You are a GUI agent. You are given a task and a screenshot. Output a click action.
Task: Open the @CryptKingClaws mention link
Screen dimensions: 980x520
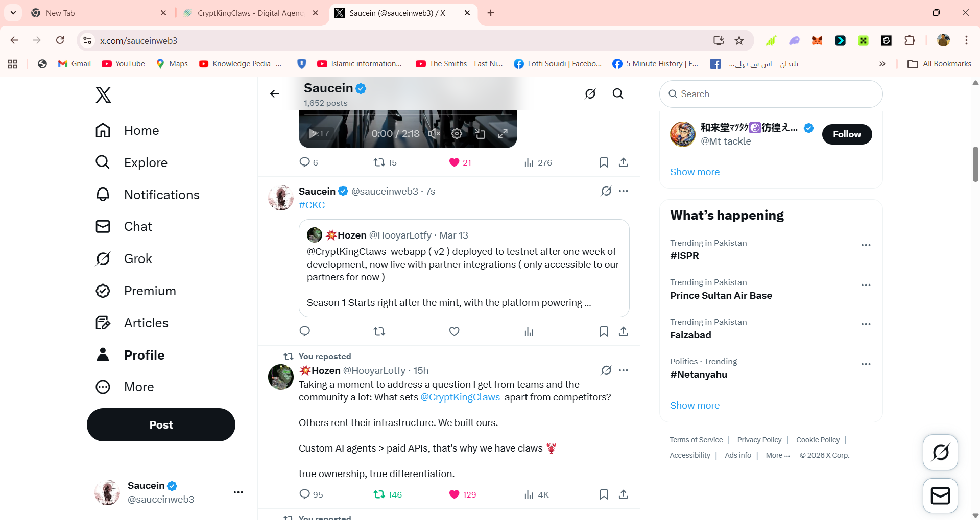pyautogui.click(x=460, y=397)
